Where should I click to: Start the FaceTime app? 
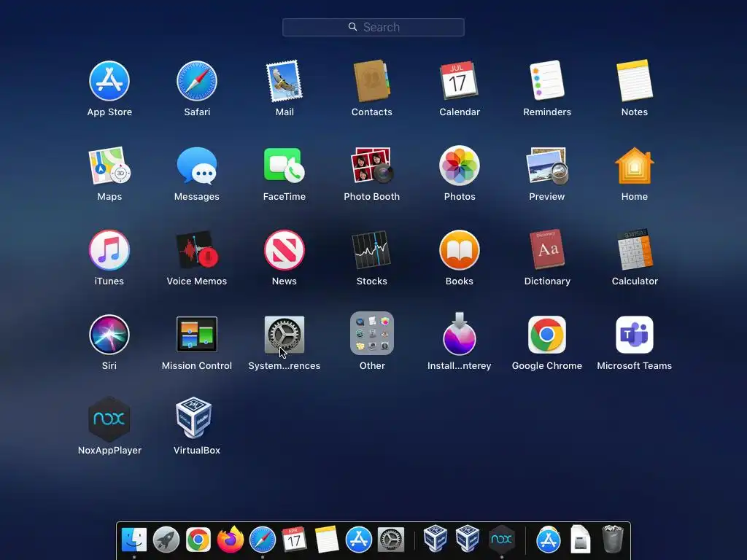pyautogui.click(x=285, y=166)
